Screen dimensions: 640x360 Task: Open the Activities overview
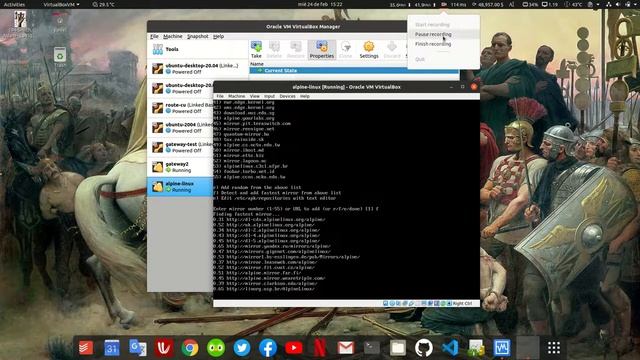14,4
